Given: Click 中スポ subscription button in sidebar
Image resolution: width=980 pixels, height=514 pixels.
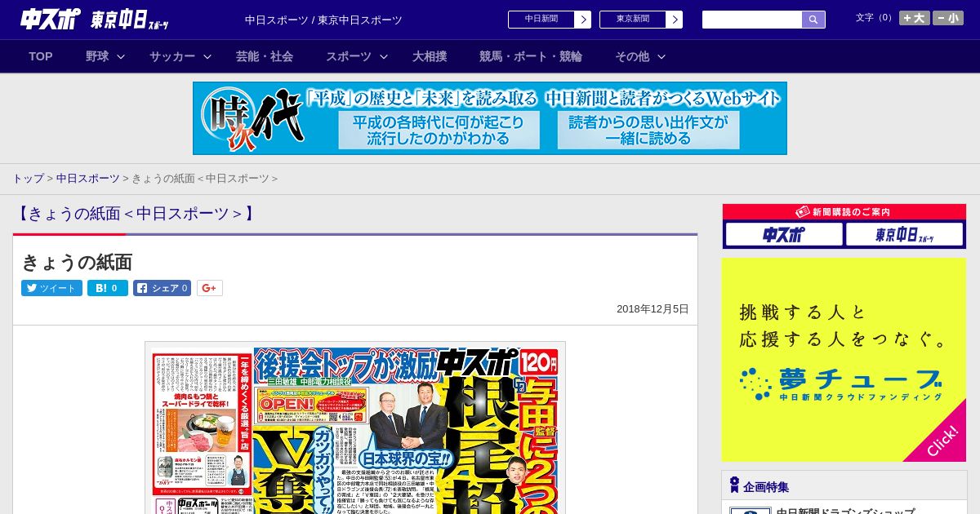Looking at the screenshot, I should pos(784,235).
